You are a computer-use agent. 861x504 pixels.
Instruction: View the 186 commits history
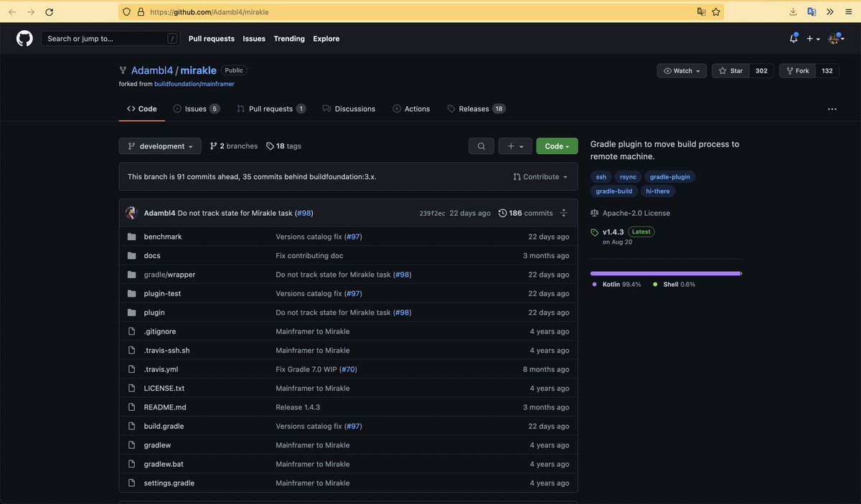point(526,214)
